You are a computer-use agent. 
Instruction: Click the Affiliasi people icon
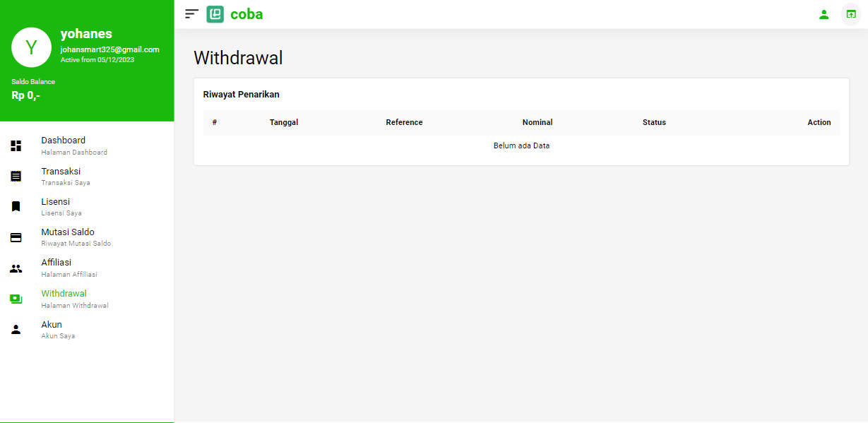click(x=16, y=268)
